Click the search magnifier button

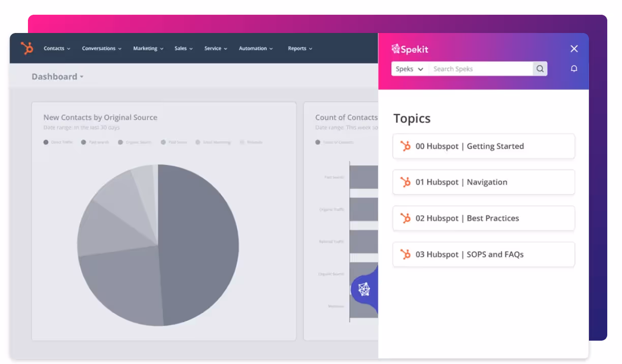click(x=540, y=69)
